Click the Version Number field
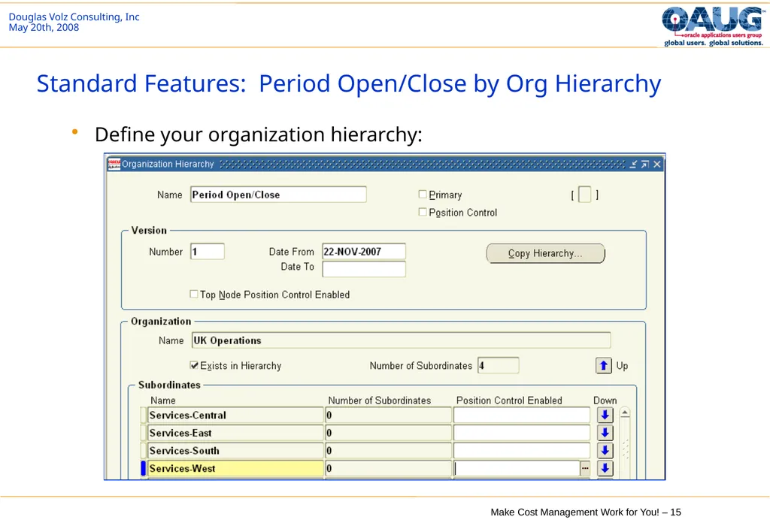Image resolution: width=770 pixels, height=532 pixels. pos(208,251)
